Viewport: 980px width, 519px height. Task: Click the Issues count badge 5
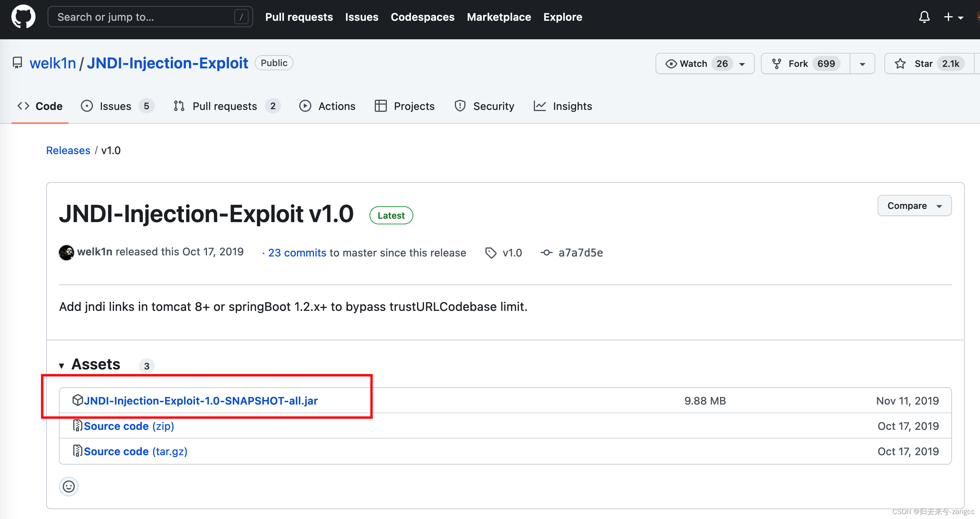147,106
